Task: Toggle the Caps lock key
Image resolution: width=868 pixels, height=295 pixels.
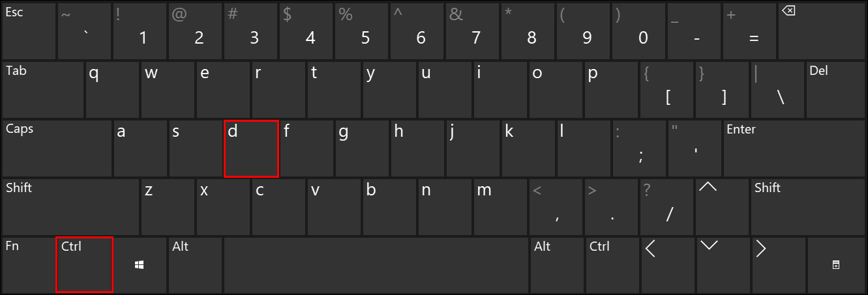Action: tap(57, 148)
